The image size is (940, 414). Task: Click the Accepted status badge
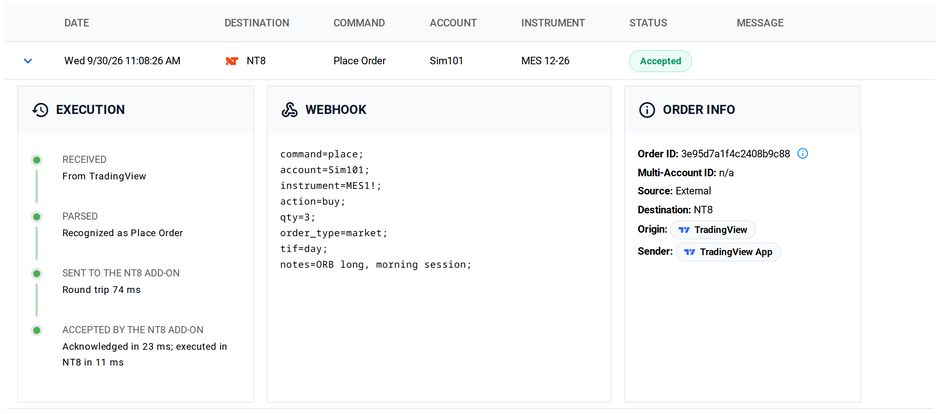(x=660, y=61)
